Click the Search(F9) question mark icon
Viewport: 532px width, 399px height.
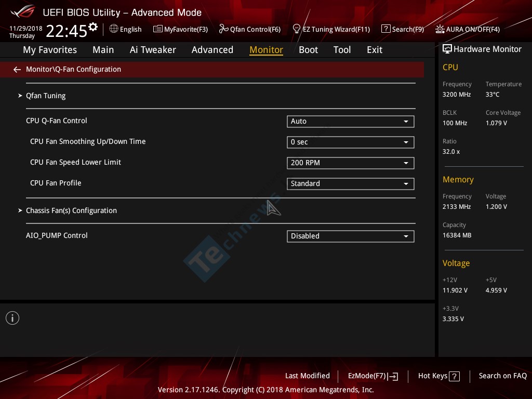pyautogui.click(x=386, y=29)
